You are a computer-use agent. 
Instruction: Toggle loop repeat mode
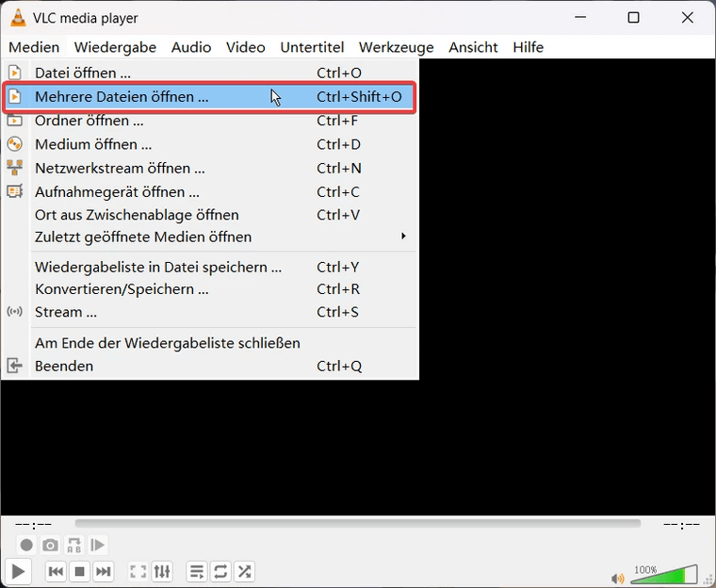click(220, 571)
